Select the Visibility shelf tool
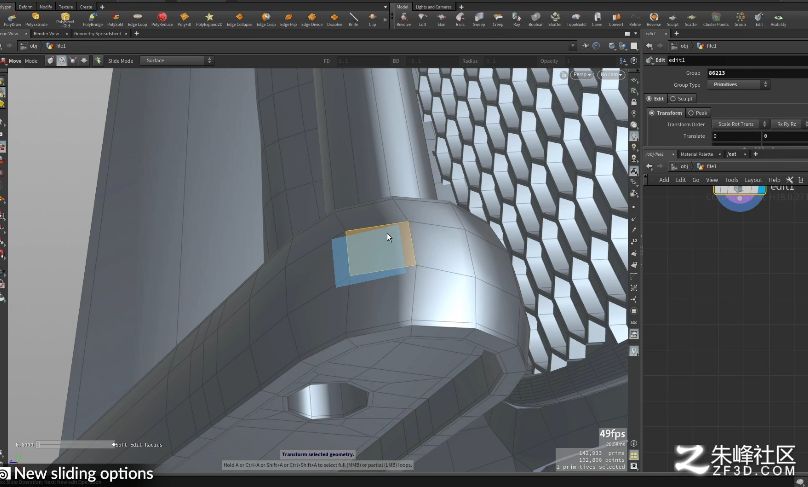808x487 pixels. (778, 20)
